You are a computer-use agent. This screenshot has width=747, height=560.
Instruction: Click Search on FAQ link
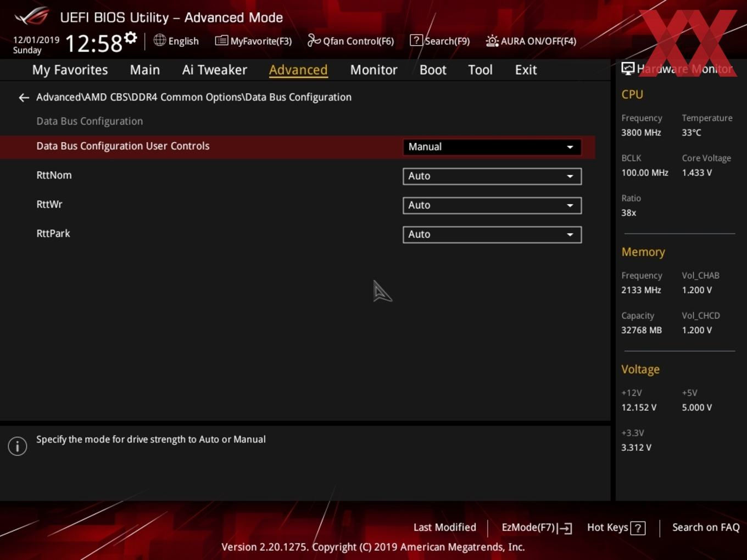click(x=706, y=528)
